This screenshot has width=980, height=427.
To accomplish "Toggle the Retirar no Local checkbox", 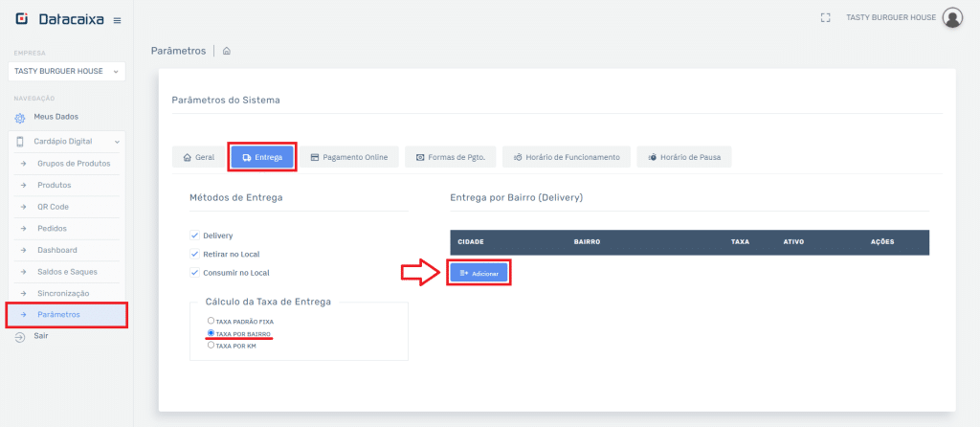I will tap(194, 254).
